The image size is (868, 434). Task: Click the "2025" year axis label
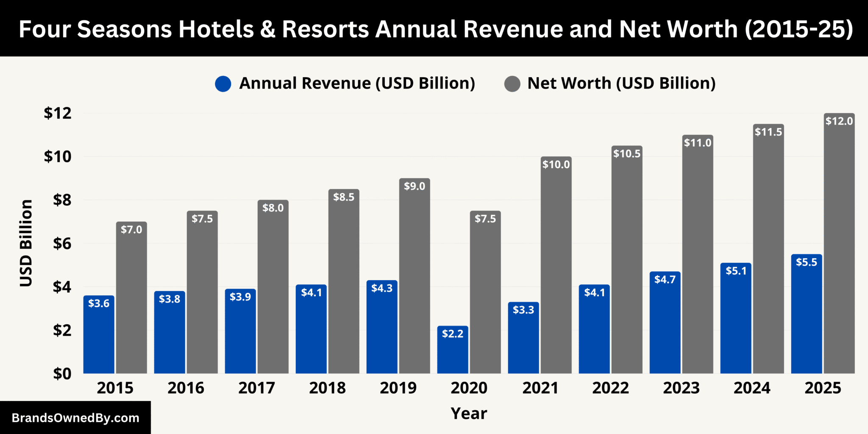pos(823,388)
